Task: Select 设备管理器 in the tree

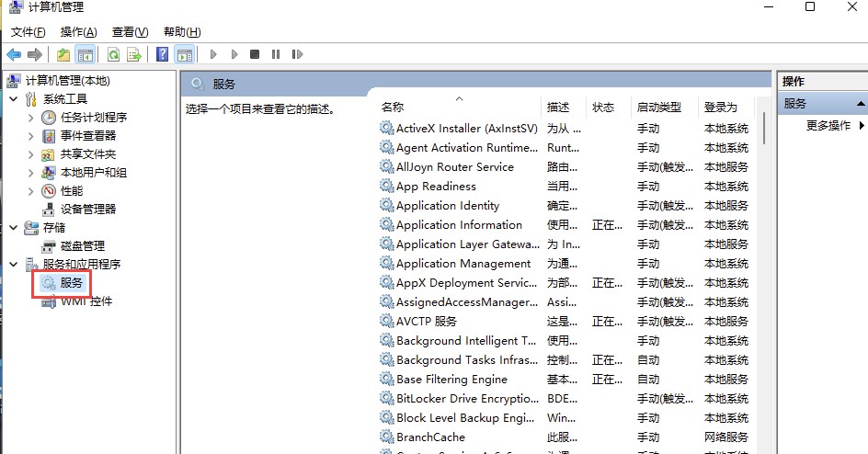Action: (88, 209)
